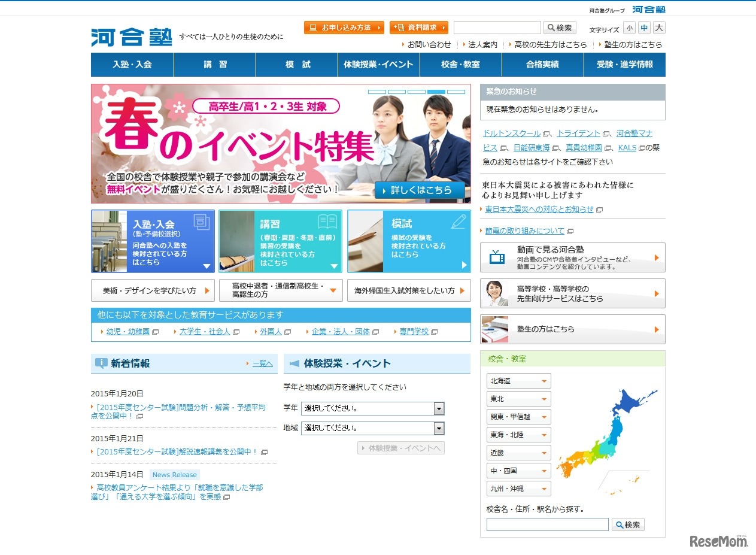This screenshot has height=555, width=756.
Task: Click the pencil icon on 模試 tile
Action: tap(458, 222)
